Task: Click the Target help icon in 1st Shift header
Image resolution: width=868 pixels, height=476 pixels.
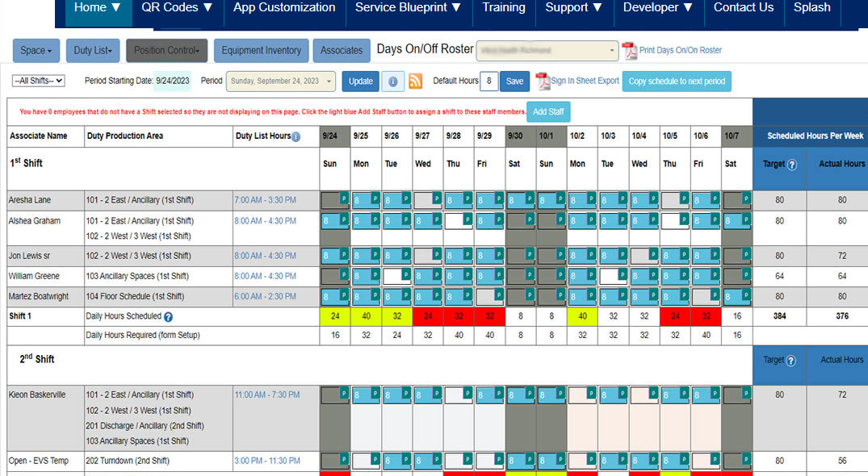Action: pyautogui.click(x=792, y=165)
